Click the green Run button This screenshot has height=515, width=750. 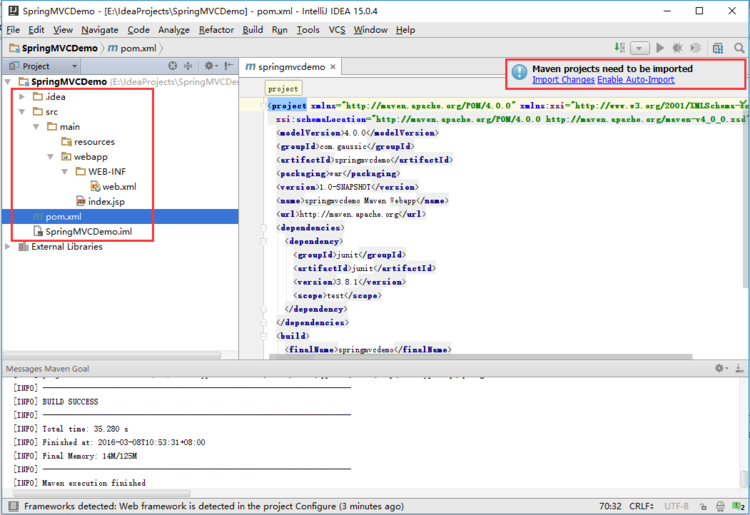(x=660, y=48)
